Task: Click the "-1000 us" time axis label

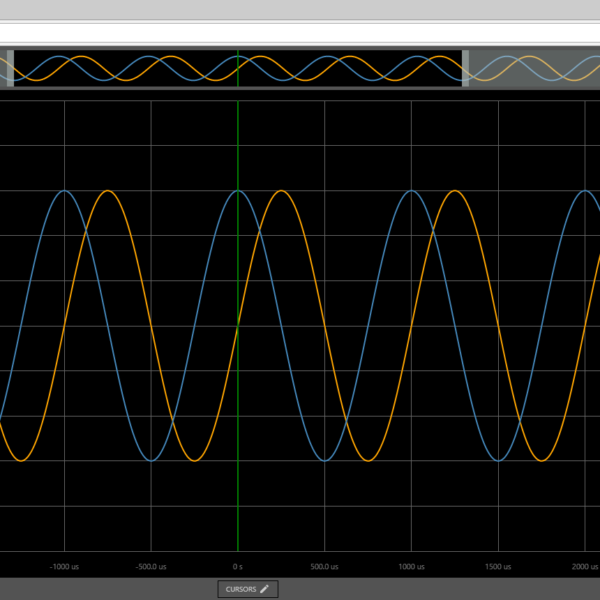Action: point(64,567)
